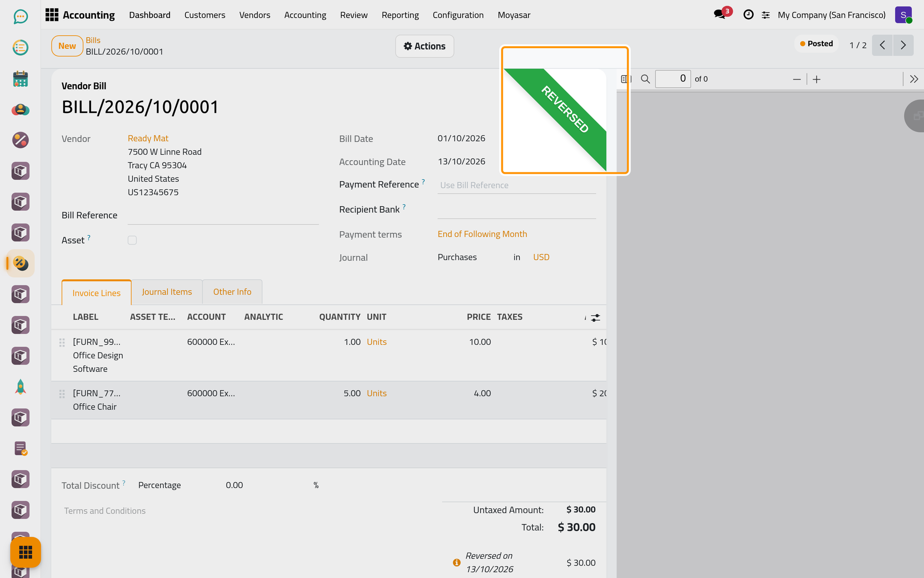The image size is (924, 578).
Task: Open user avatar menu
Action: 903,15
